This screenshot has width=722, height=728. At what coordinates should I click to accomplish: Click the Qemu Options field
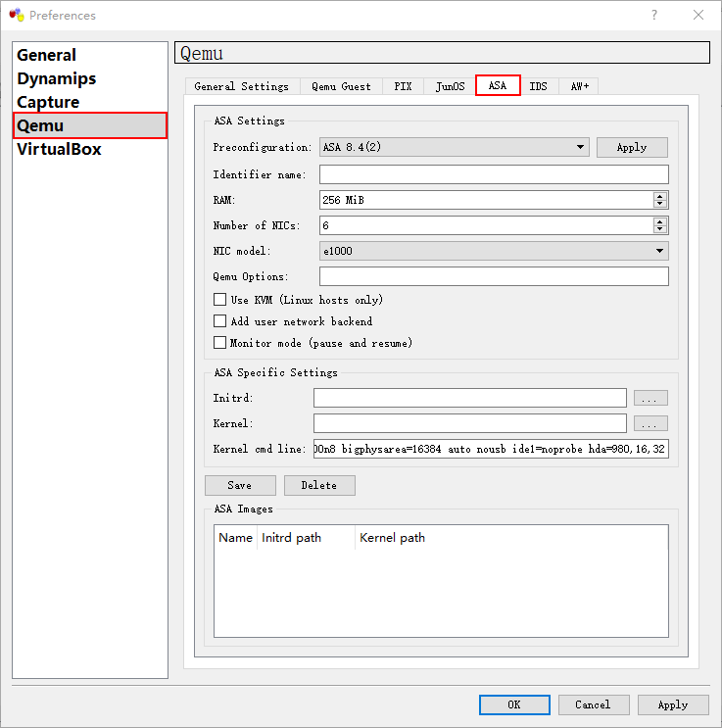click(494, 276)
